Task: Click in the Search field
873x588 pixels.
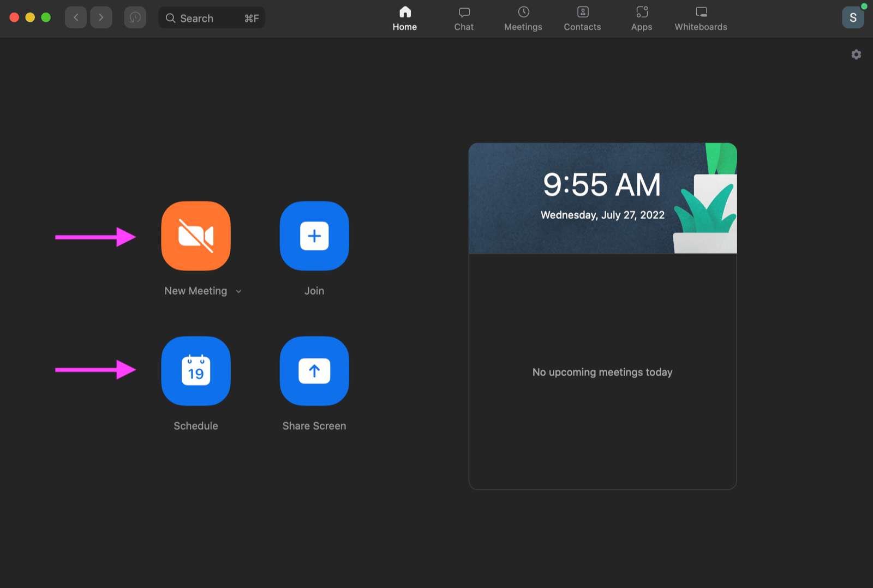Action: click(x=212, y=17)
